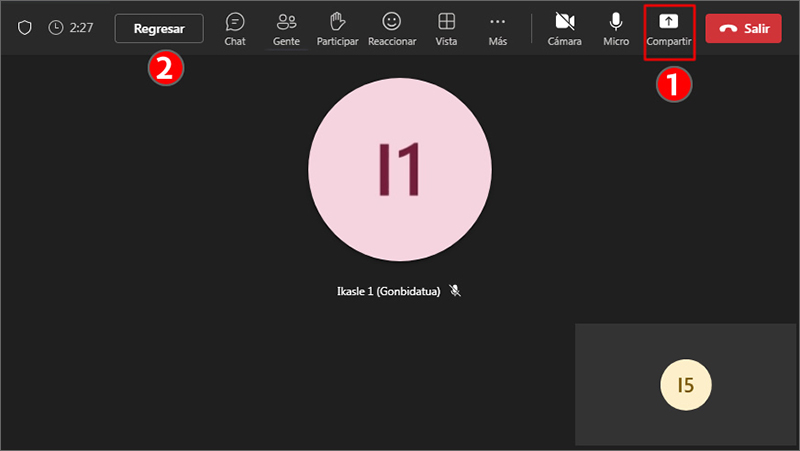Open the Vista layout options
The width and height of the screenshot is (800, 451).
pos(446,28)
